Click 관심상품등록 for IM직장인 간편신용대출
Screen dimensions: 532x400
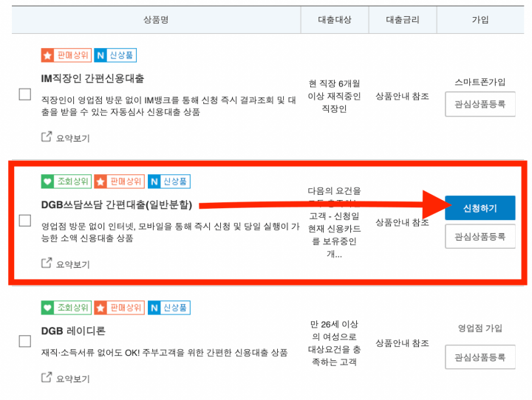pyautogui.click(x=480, y=104)
